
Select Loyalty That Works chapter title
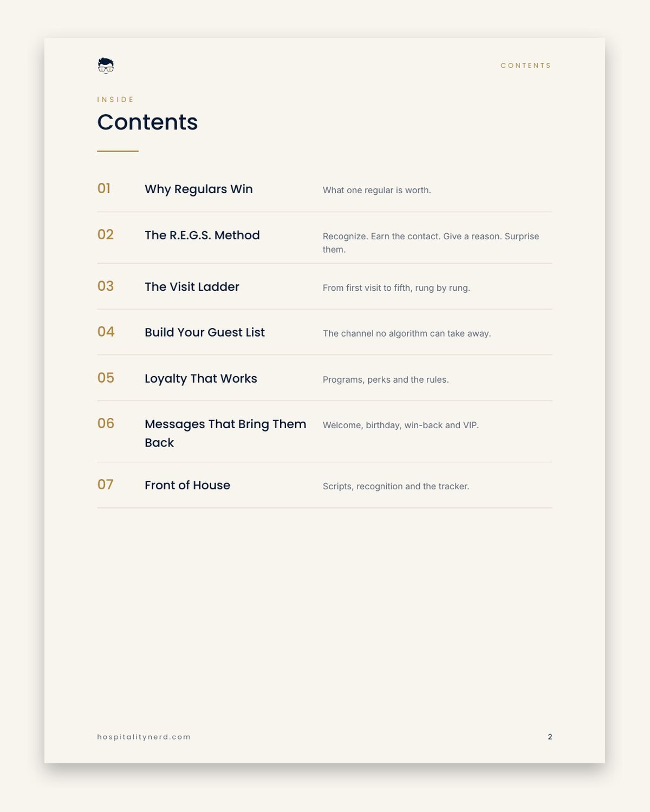pyautogui.click(x=201, y=378)
